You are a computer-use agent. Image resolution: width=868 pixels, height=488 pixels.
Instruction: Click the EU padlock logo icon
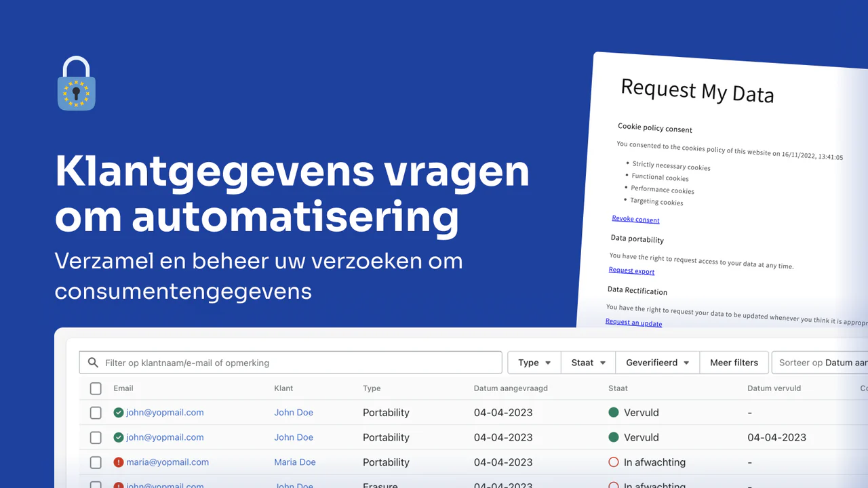[77, 83]
